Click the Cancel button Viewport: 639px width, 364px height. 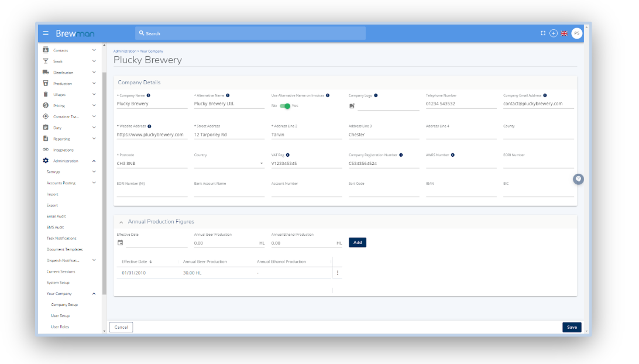click(121, 327)
